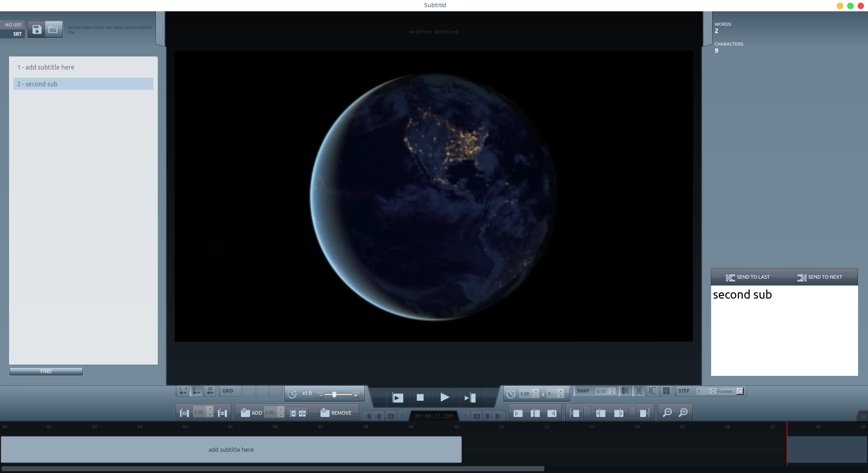Click the zoom in magnifier icon

(683, 412)
